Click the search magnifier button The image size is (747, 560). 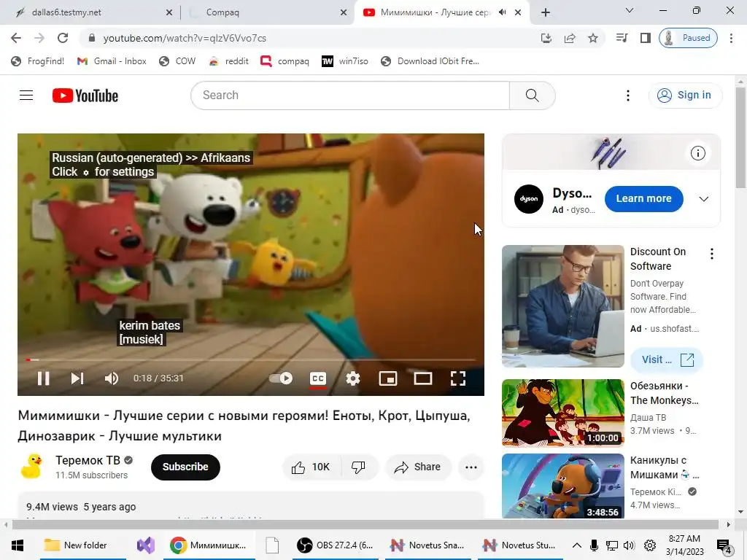(532, 96)
